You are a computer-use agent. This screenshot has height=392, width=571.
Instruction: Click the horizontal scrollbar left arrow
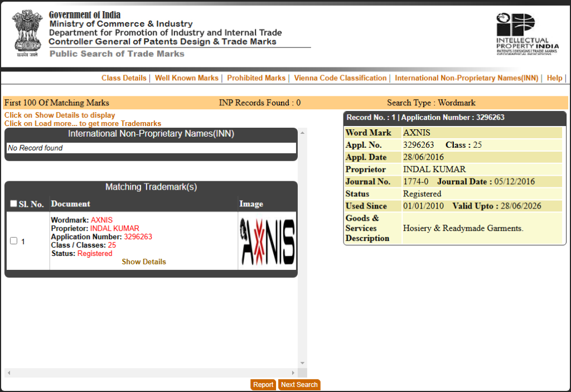(9, 372)
